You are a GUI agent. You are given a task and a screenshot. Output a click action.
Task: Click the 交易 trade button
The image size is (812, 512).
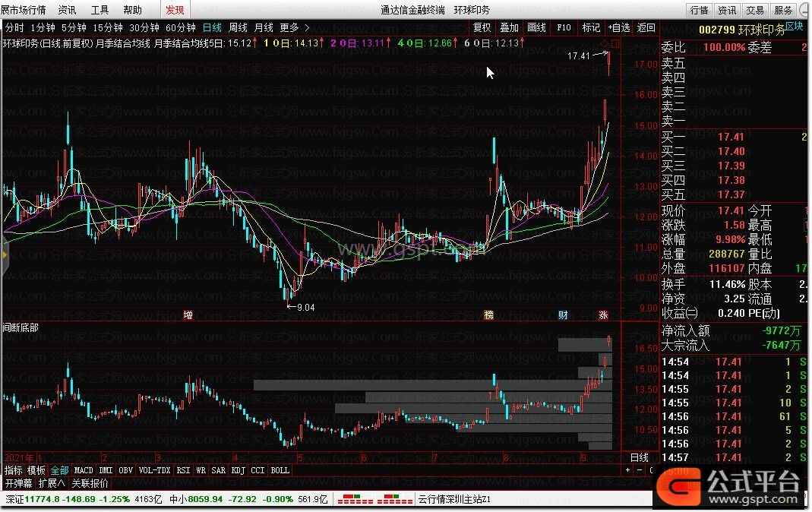click(x=755, y=10)
